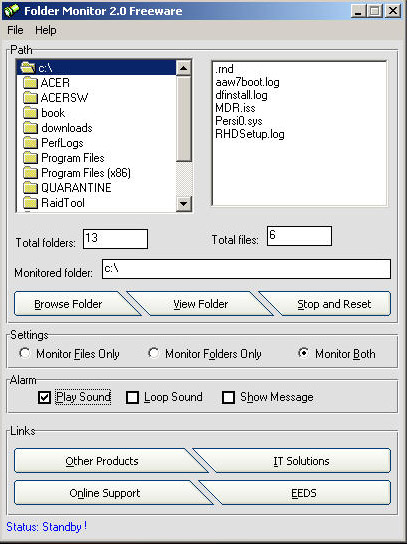
Task: Select the ACER folder icon
Action: (x=30, y=83)
